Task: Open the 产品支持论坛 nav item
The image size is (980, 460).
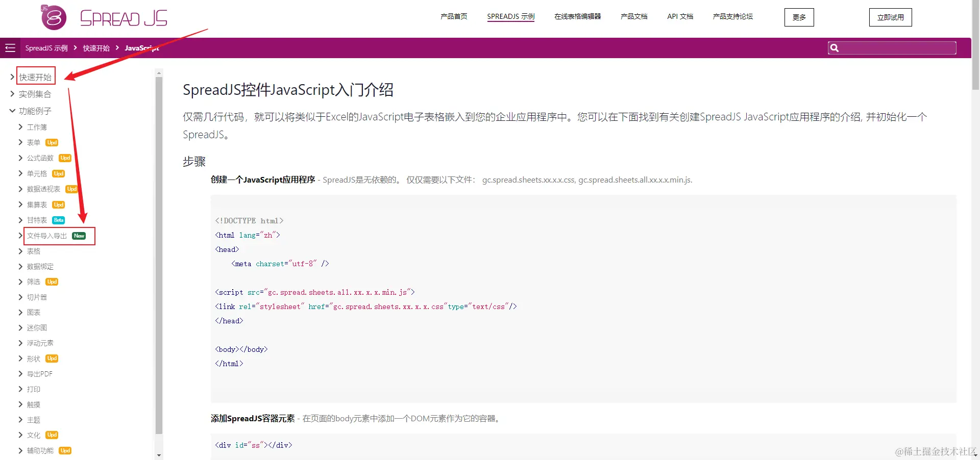Action: pos(733,16)
